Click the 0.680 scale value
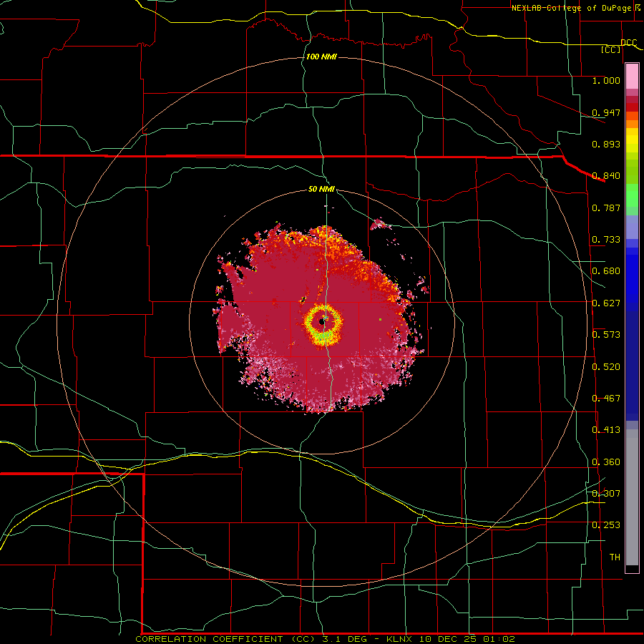This screenshot has height=644, width=644. click(606, 271)
